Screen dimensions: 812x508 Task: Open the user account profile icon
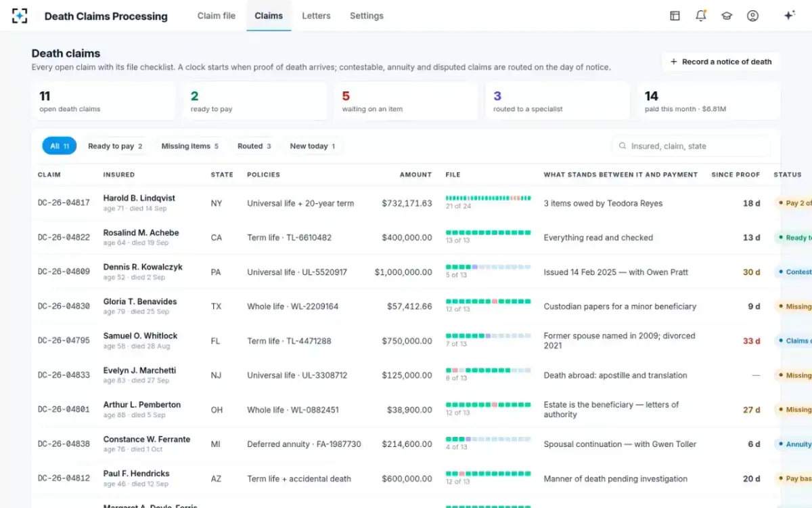752,16
